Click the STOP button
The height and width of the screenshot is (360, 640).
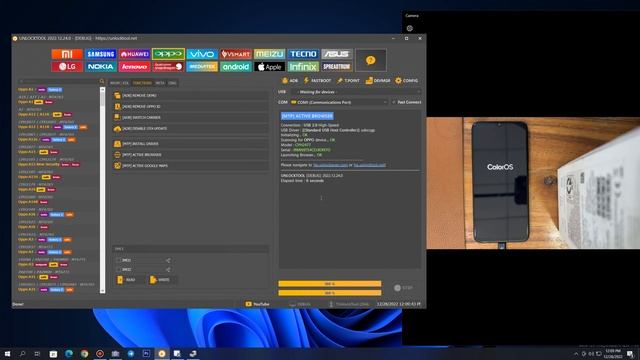click(x=404, y=288)
